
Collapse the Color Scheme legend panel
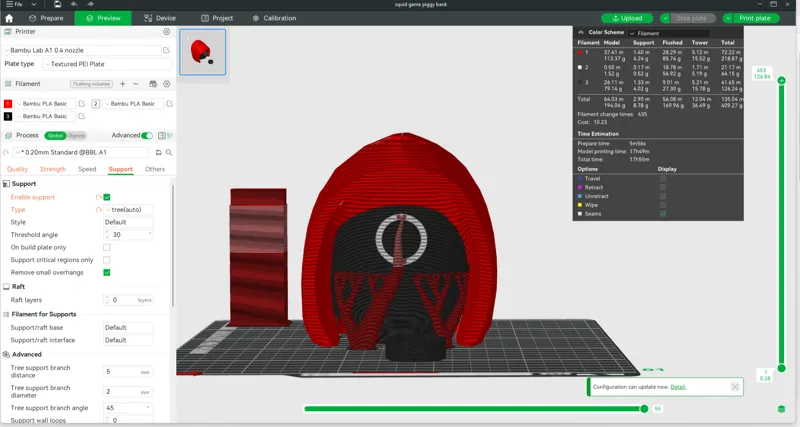click(x=581, y=32)
